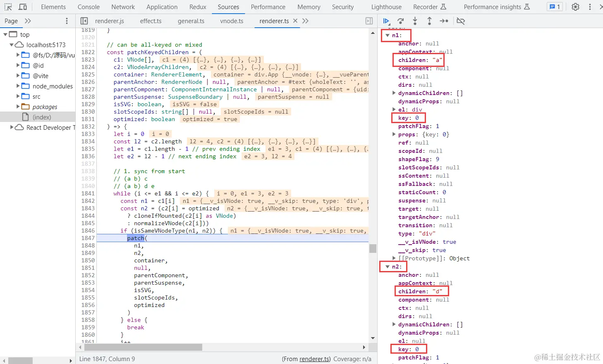
Task: Expand n1 dynamicChildren array
Action: pyautogui.click(x=394, y=93)
